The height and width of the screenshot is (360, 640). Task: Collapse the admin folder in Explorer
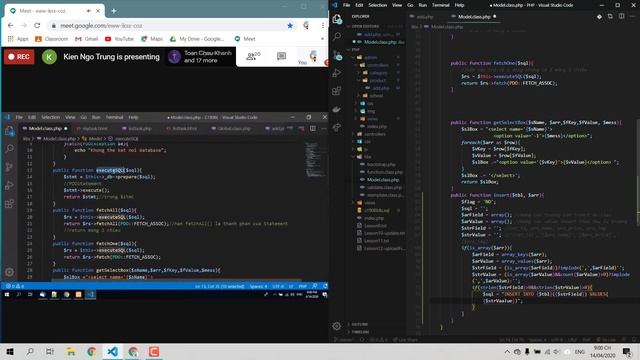click(x=371, y=57)
